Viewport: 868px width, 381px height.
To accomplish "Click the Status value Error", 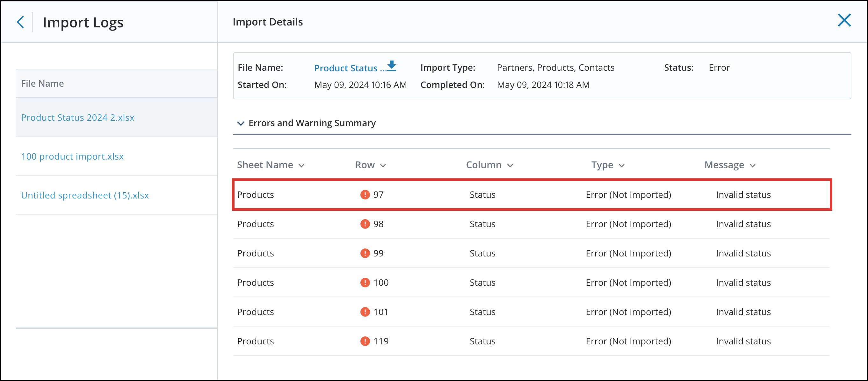I will [x=719, y=67].
